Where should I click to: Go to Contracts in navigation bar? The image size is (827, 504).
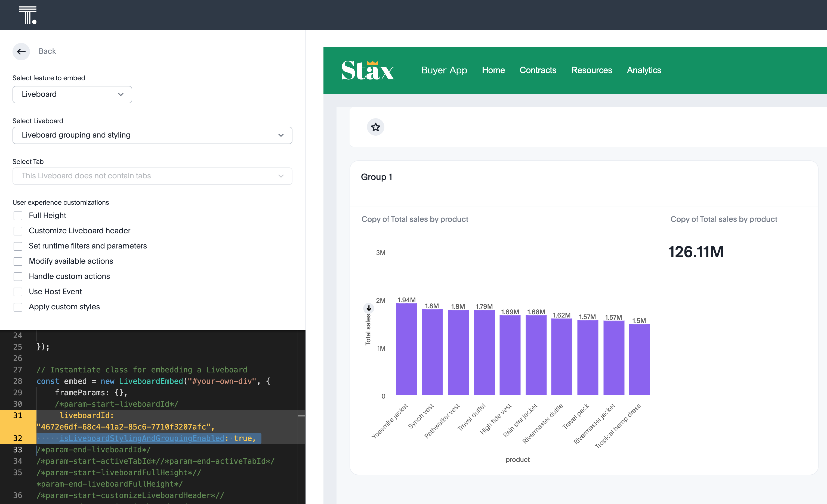(x=538, y=70)
